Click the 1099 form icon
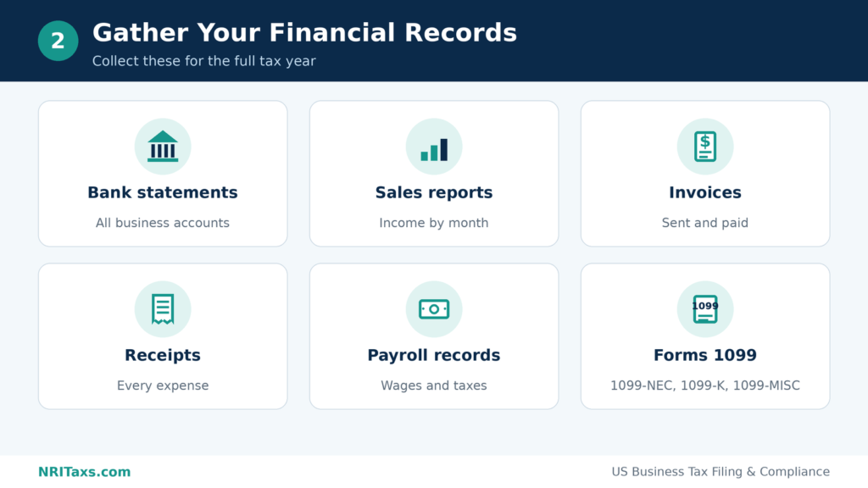868x488 pixels. 705,308
